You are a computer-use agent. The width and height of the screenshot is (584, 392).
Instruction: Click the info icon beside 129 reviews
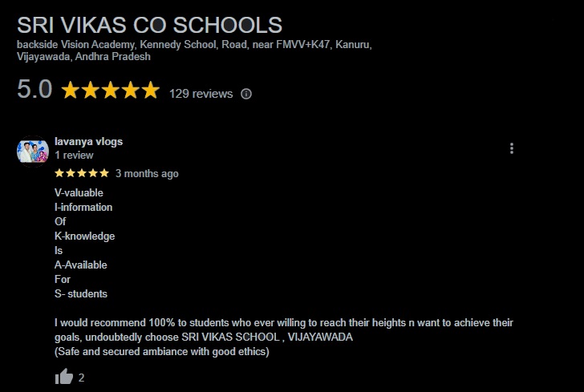(246, 94)
